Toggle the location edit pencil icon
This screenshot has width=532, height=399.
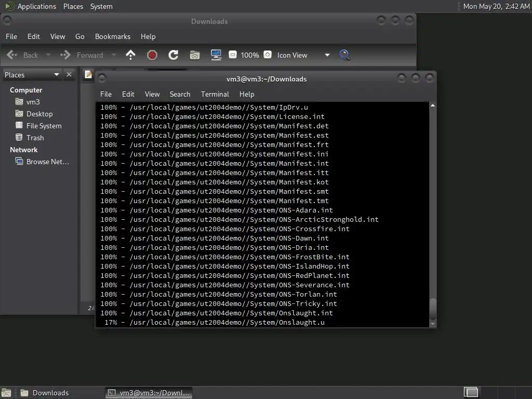click(x=88, y=74)
